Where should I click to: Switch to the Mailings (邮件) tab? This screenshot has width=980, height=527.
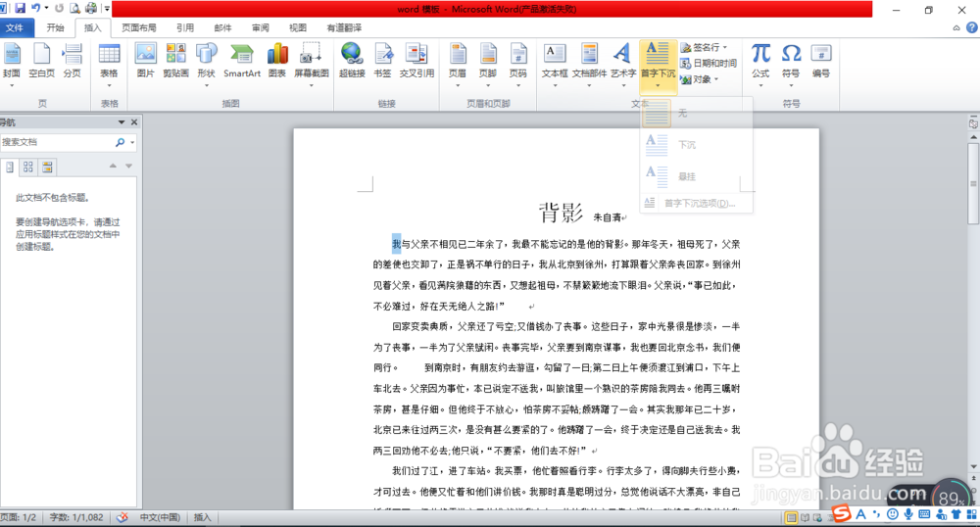[222, 27]
